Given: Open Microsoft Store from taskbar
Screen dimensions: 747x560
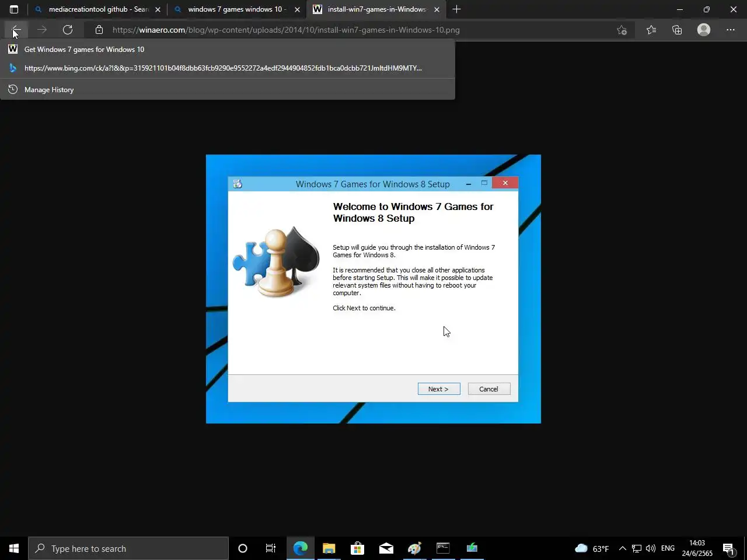Looking at the screenshot, I should 357,548.
